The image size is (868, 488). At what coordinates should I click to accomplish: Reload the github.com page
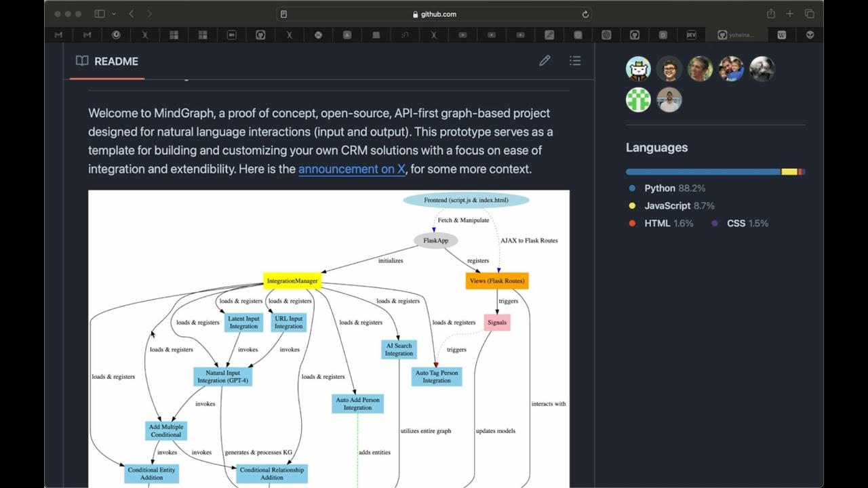[x=585, y=14]
